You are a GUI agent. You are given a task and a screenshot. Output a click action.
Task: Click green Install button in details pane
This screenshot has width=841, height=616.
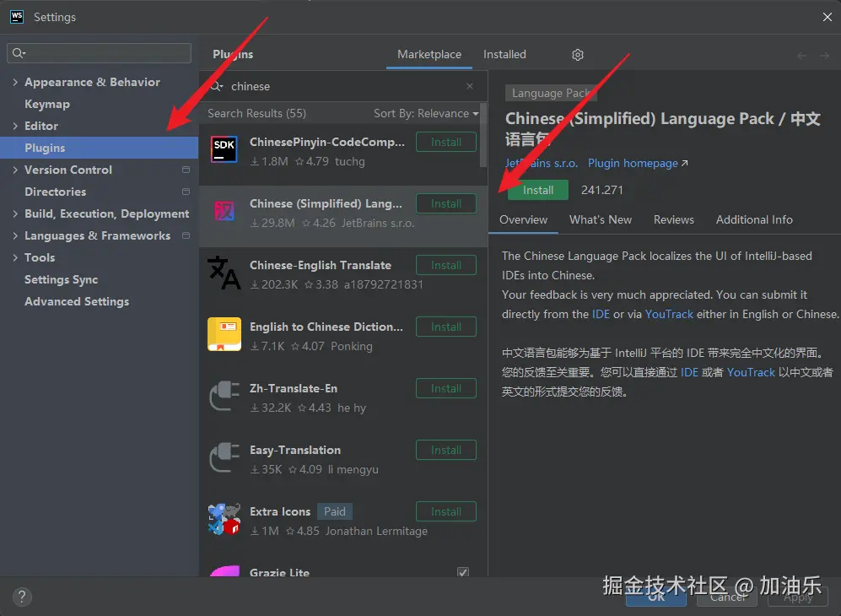538,190
